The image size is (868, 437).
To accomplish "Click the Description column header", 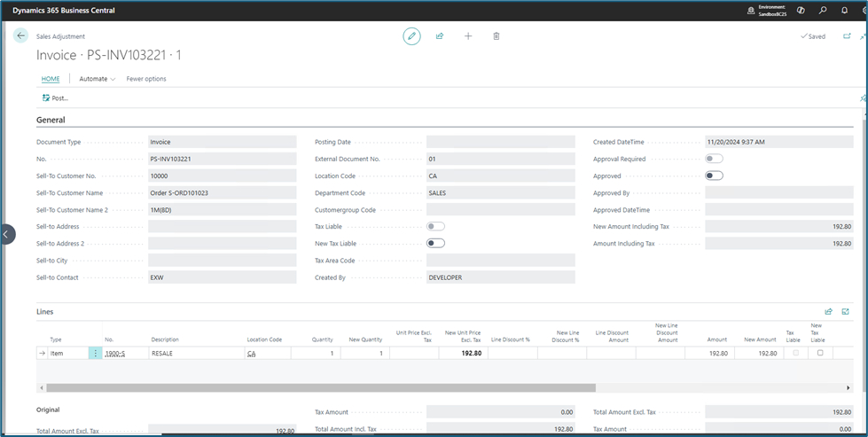I will (165, 339).
